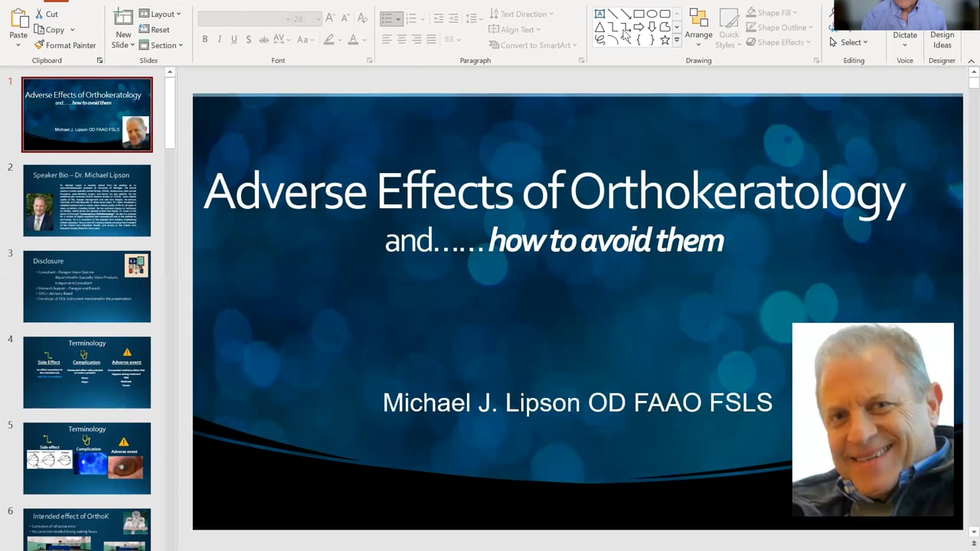
Task: Activate the Format Painter brush
Action: [x=64, y=45]
